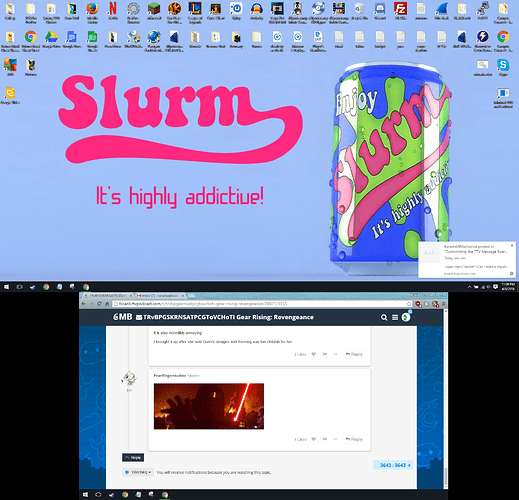Open the forum hamburger menu icon
Screen dimensions: 519x500
[395, 317]
